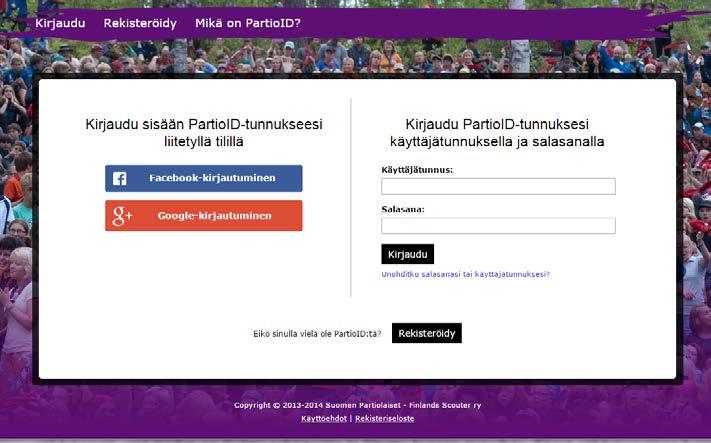Image resolution: width=711 pixels, height=443 pixels.
Task: Click the copyright Suomen Partiolaiset text
Action: tap(357, 405)
